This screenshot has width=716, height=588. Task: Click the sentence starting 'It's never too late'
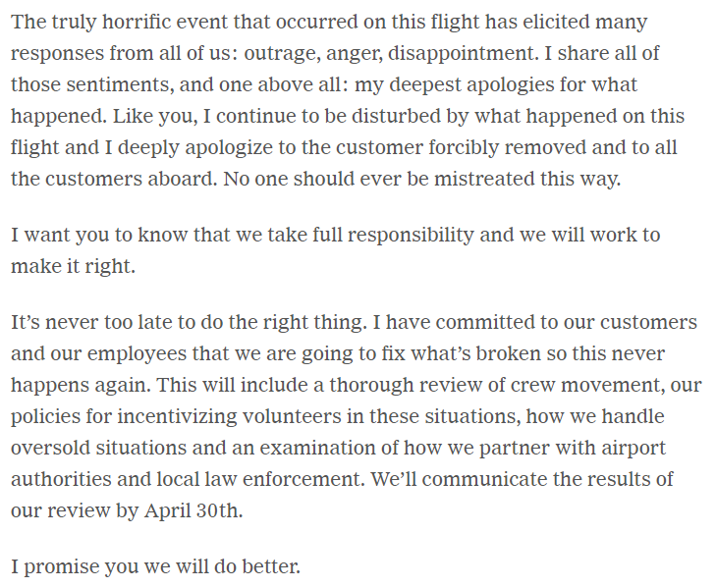189,322
